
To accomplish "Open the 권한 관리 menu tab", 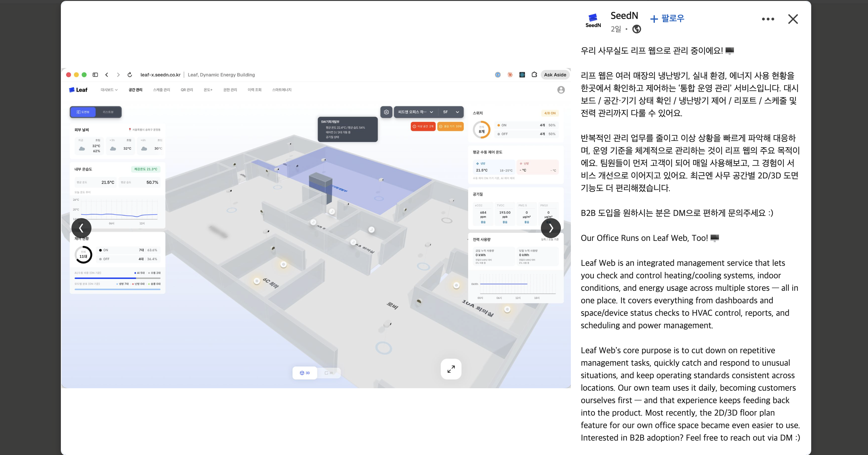I will [x=230, y=90].
